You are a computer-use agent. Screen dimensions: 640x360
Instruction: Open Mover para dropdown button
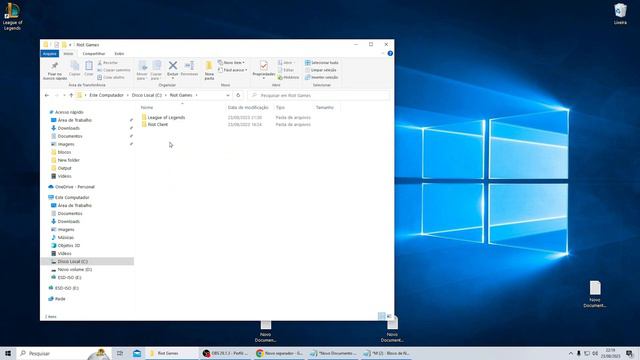tap(142, 70)
